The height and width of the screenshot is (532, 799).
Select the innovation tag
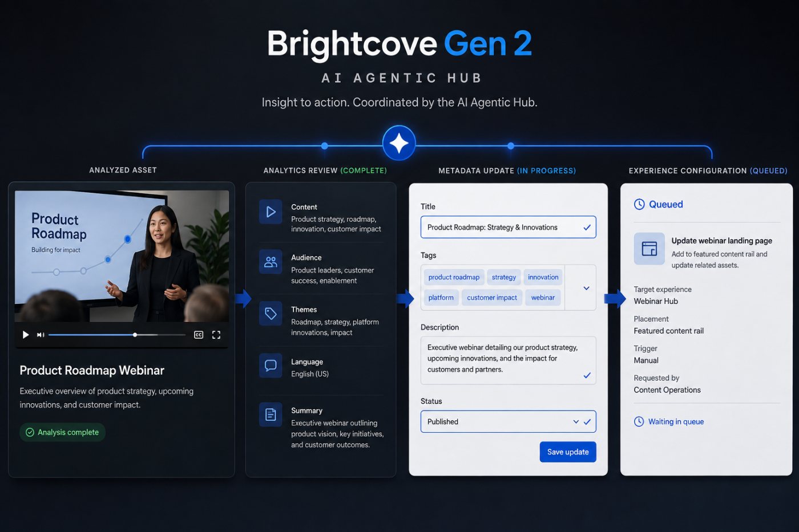[x=543, y=277]
